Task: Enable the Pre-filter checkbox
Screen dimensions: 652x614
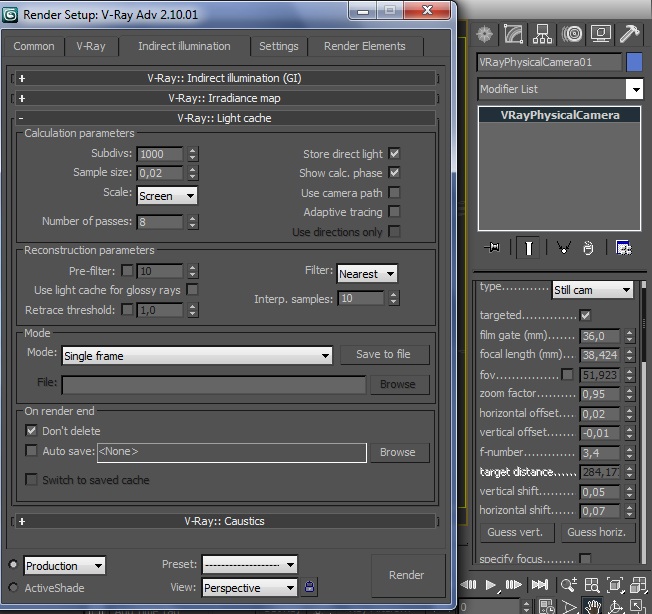Action: pos(127,271)
